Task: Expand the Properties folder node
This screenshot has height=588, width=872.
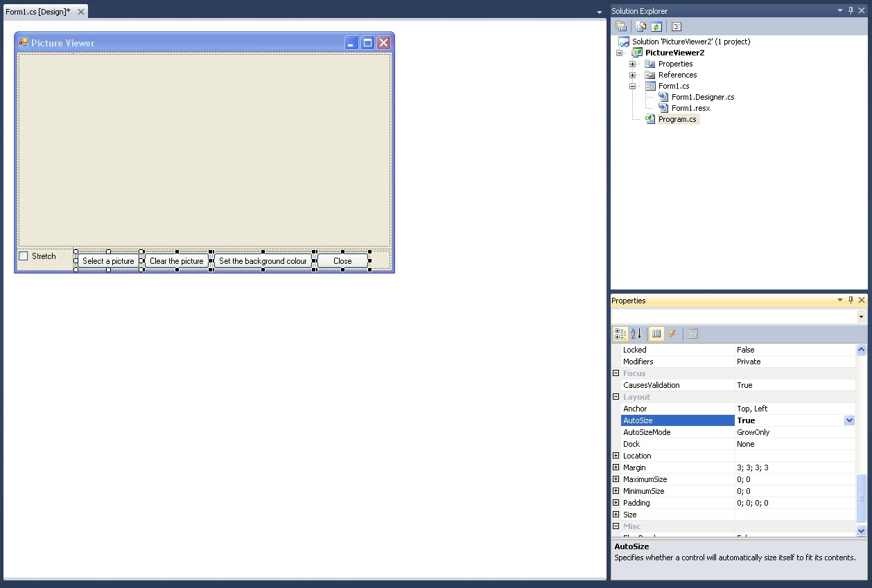Action: (632, 64)
